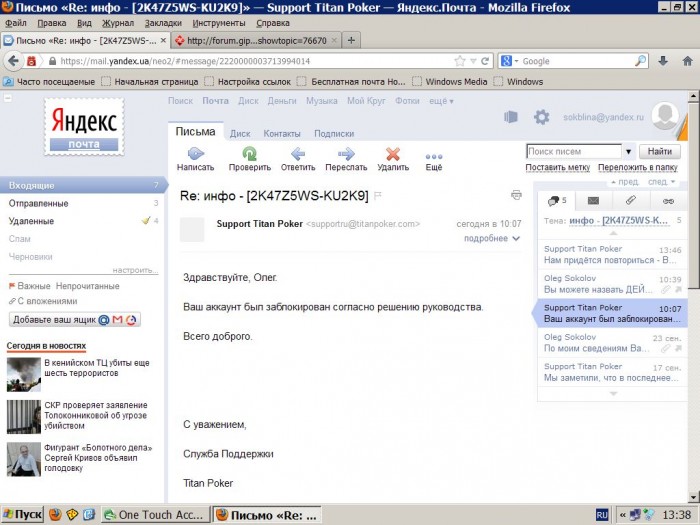Close the forum.gip tab
Viewport: 700px width, 525px height.
[x=334, y=41]
